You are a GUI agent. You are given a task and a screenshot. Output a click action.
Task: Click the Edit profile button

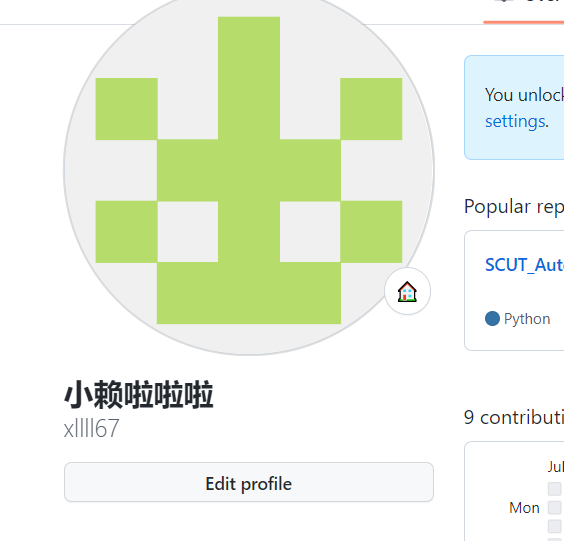point(249,482)
